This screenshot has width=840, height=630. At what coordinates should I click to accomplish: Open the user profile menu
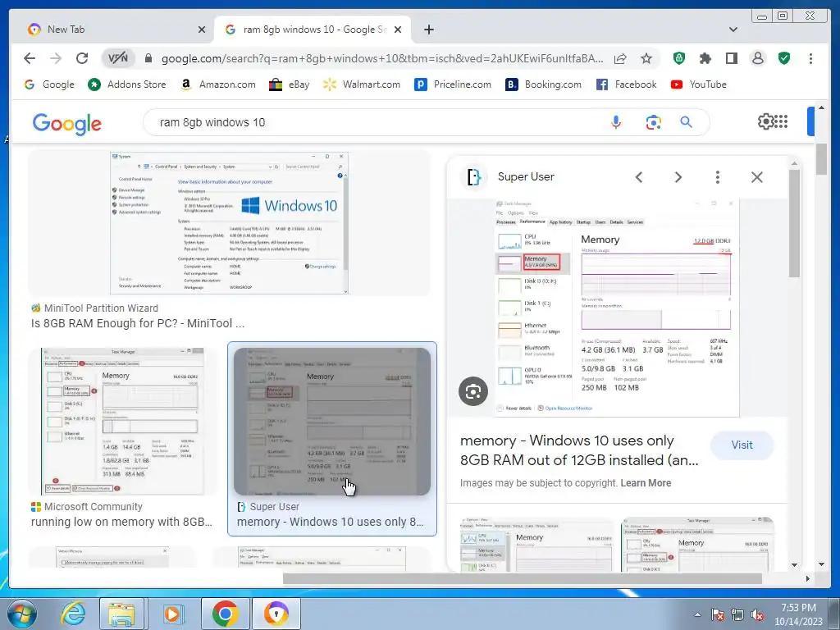coord(757,58)
